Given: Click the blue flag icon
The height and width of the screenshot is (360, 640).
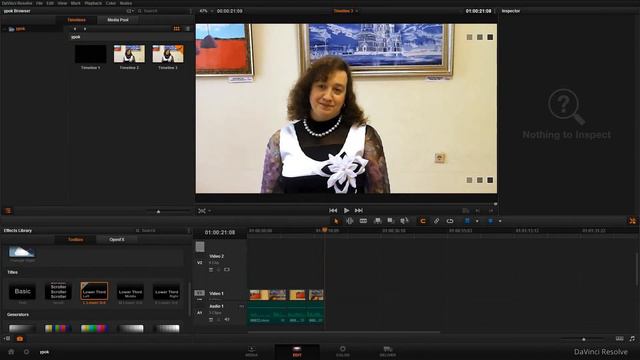Looking at the screenshot, I should tap(467, 221).
